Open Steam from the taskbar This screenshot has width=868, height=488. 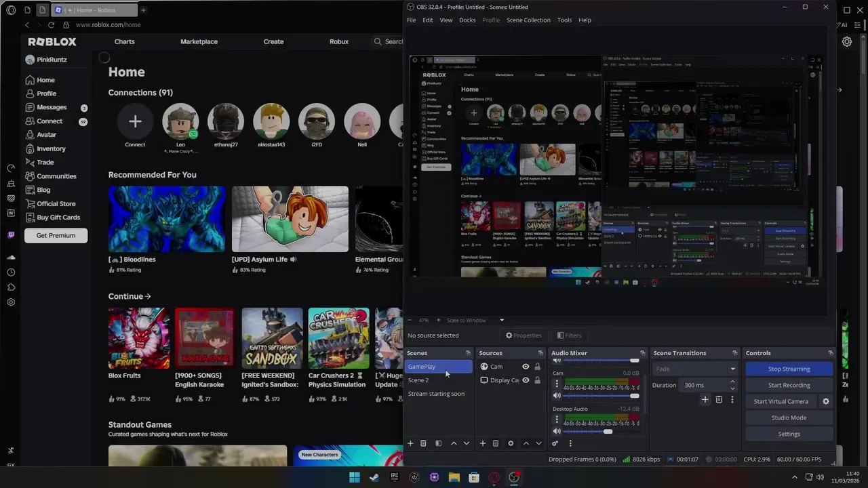(x=374, y=477)
